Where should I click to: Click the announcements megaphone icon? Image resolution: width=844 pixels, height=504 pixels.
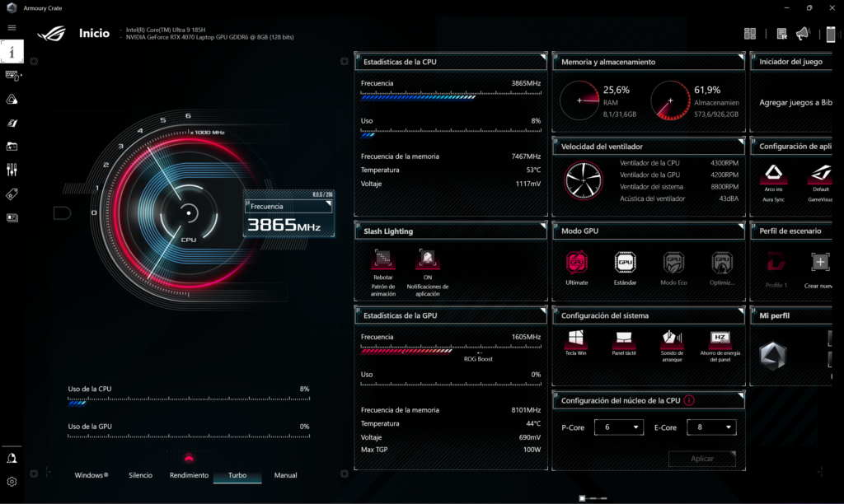[x=802, y=34]
